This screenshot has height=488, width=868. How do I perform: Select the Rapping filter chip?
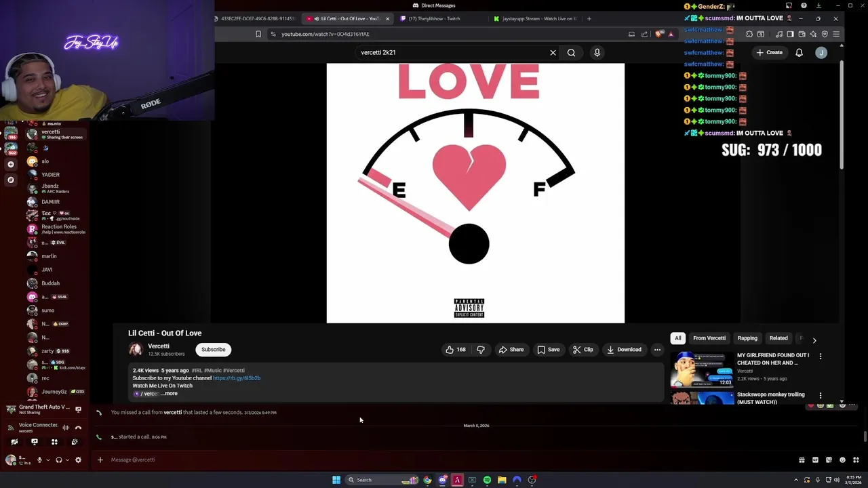pos(747,338)
